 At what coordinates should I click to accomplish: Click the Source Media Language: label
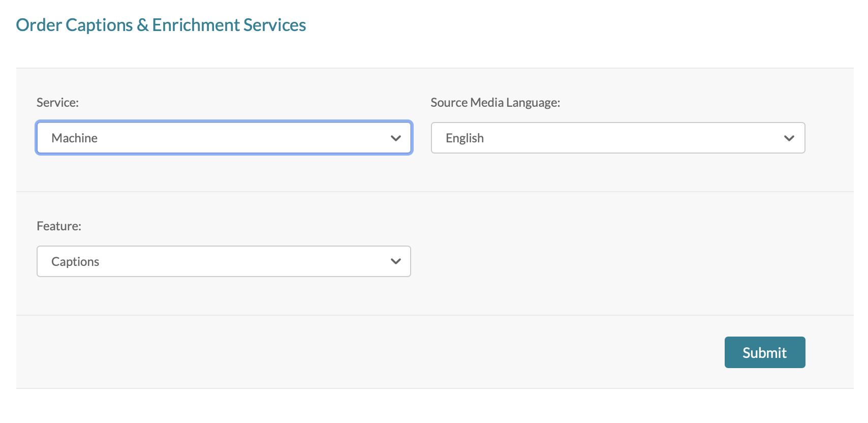pos(495,103)
